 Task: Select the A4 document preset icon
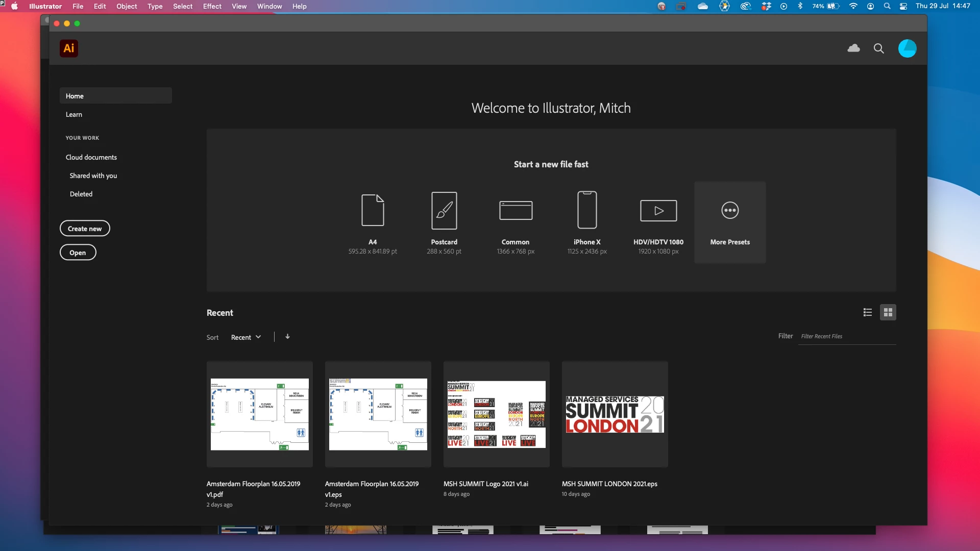[373, 210]
